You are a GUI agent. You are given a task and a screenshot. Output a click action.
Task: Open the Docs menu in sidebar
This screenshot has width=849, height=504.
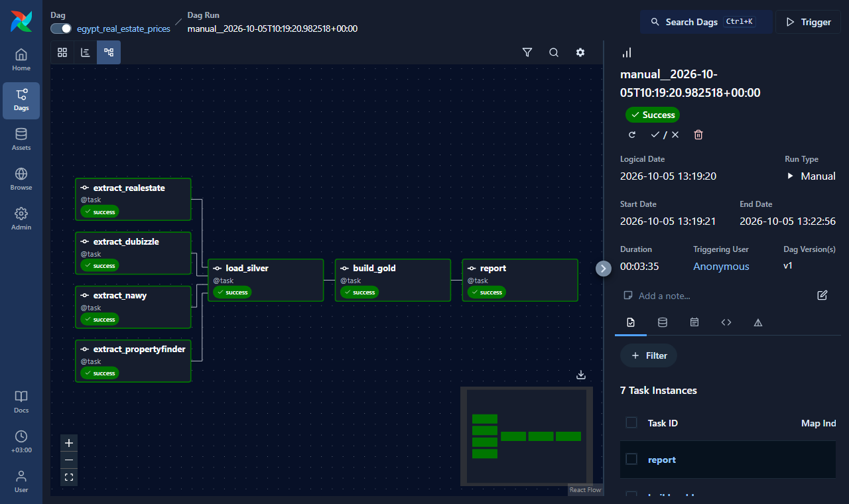point(21,402)
